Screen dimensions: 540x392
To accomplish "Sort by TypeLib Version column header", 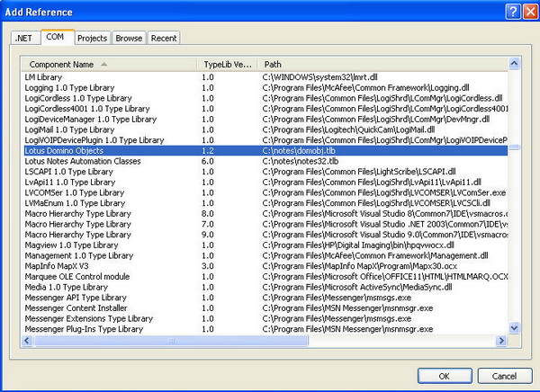I will (x=227, y=65).
